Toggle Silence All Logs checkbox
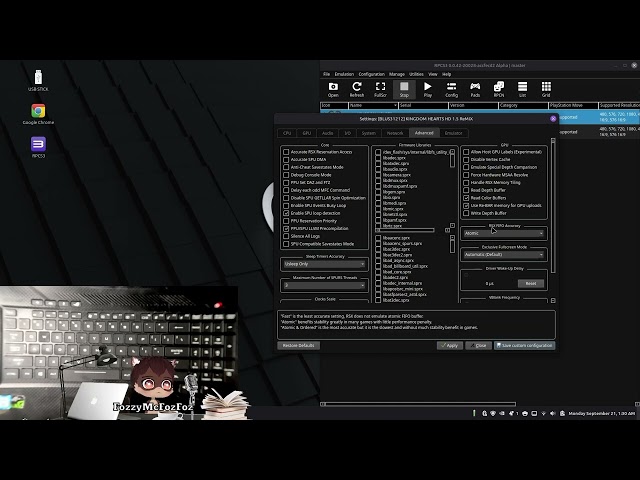 coord(286,236)
